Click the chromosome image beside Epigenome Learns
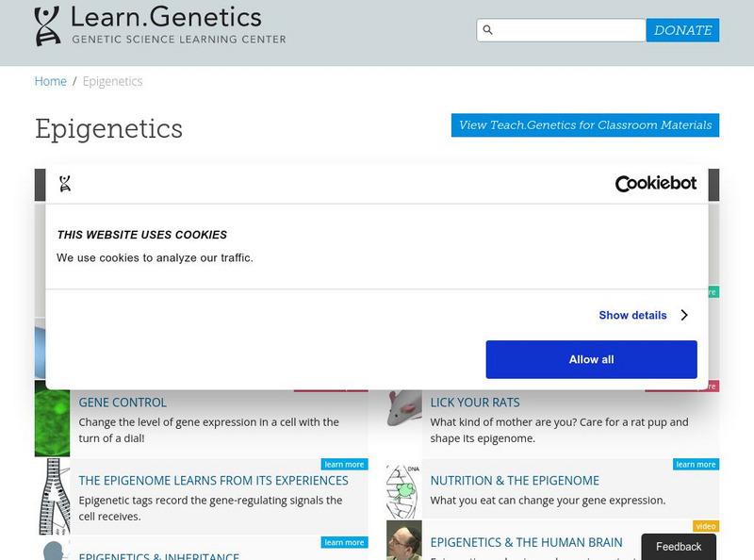This screenshot has width=754, height=560. pyautogui.click(x=54, y=497)
